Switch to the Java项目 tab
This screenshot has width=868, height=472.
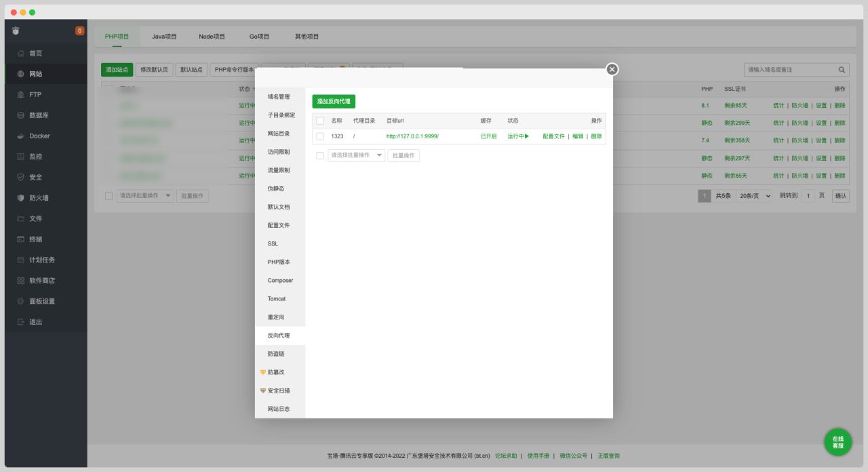[x=164, y=37]
